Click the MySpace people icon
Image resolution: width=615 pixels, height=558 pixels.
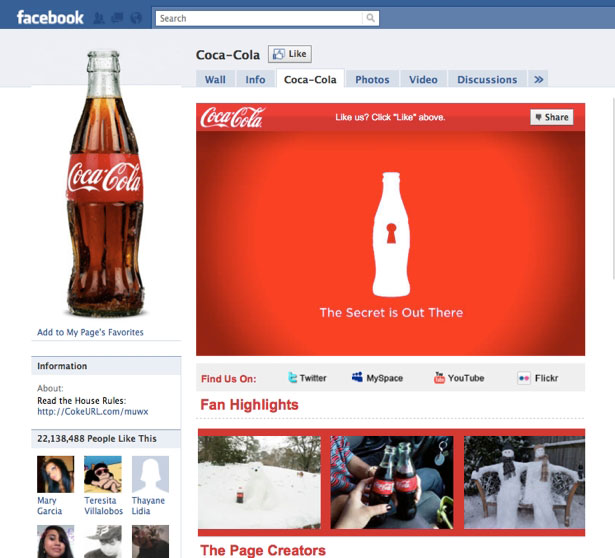point(357,377)
